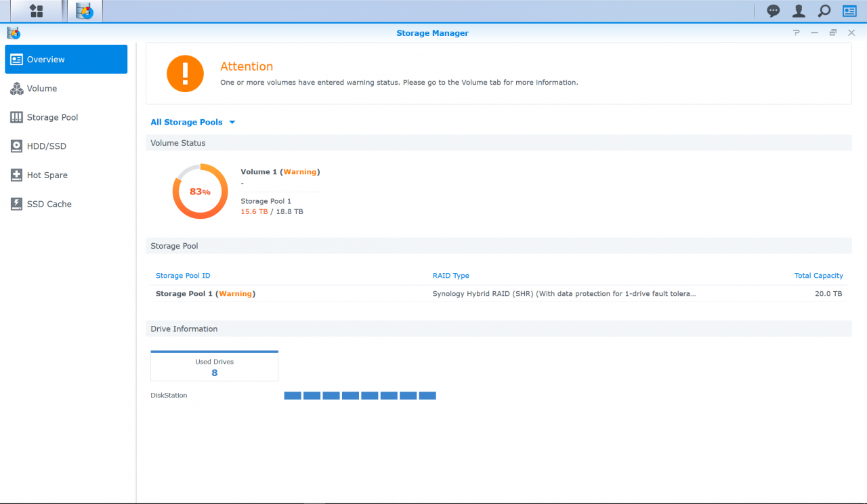Select the Overview tab in the sidebar

pyautogui.click(x=66, y=59)
